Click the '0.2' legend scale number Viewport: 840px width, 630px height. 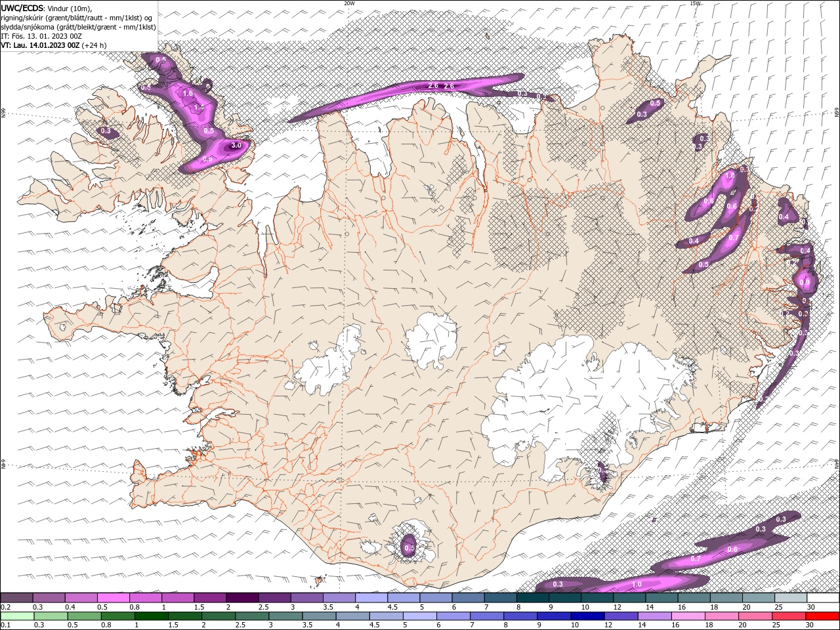[5, 607]
